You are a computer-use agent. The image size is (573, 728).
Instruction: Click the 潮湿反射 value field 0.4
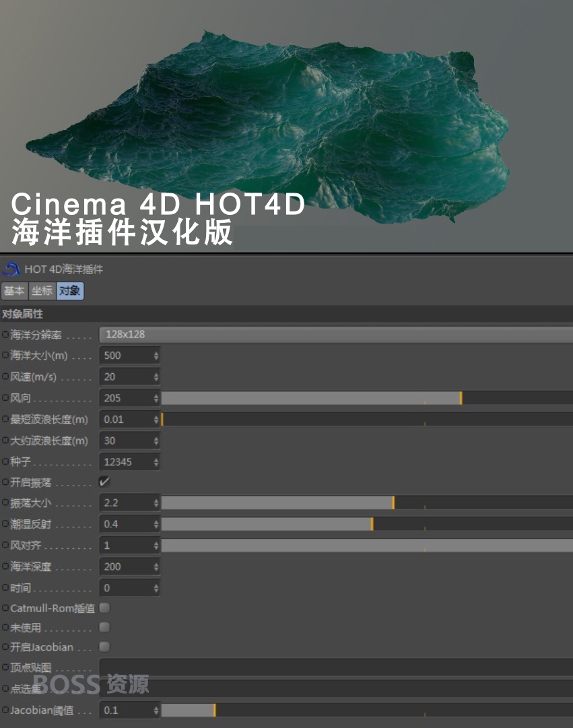click(126, 524)
